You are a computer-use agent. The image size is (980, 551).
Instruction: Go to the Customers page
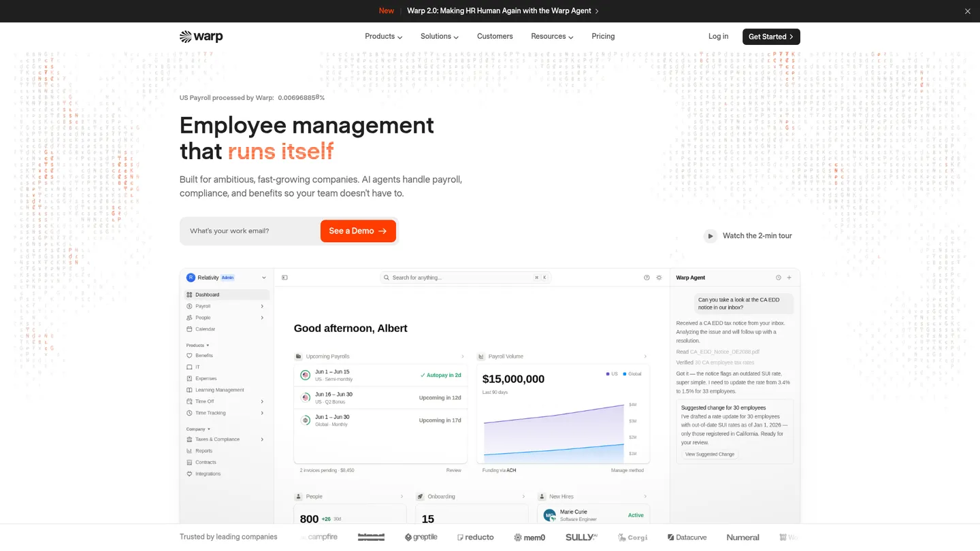coord(495,37)
